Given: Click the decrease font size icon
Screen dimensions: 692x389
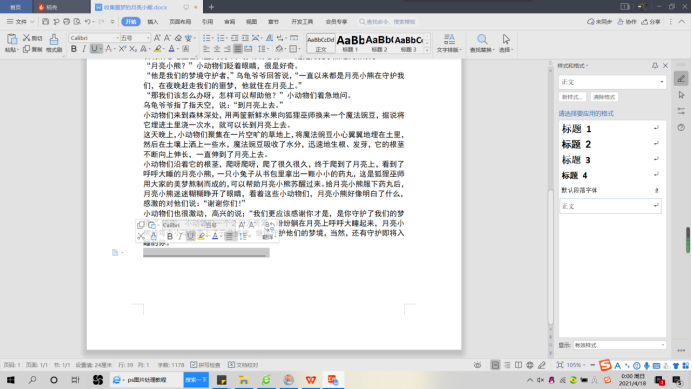Looking at the screenshot, I should [167, 38].
